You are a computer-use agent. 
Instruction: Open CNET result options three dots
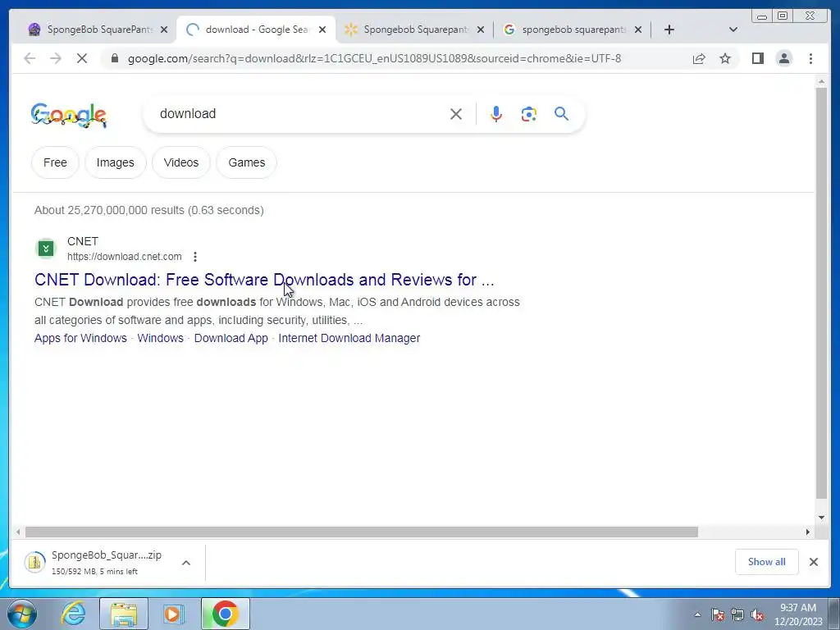point(195,257)
